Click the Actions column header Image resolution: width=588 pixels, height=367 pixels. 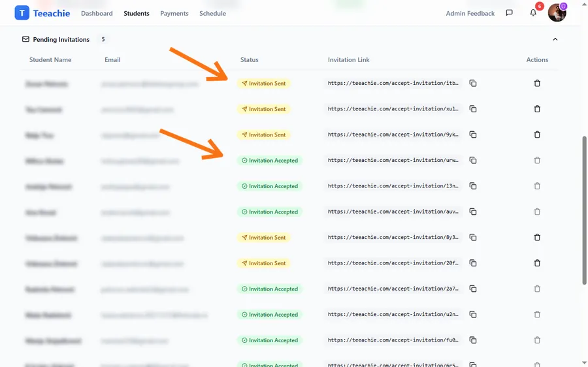(x=537, y=59)
